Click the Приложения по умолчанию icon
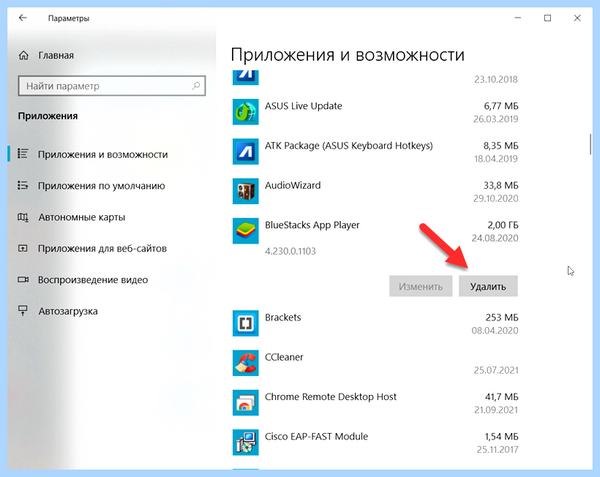Viewport: 600px width, 477px height. tap(23, 186)
